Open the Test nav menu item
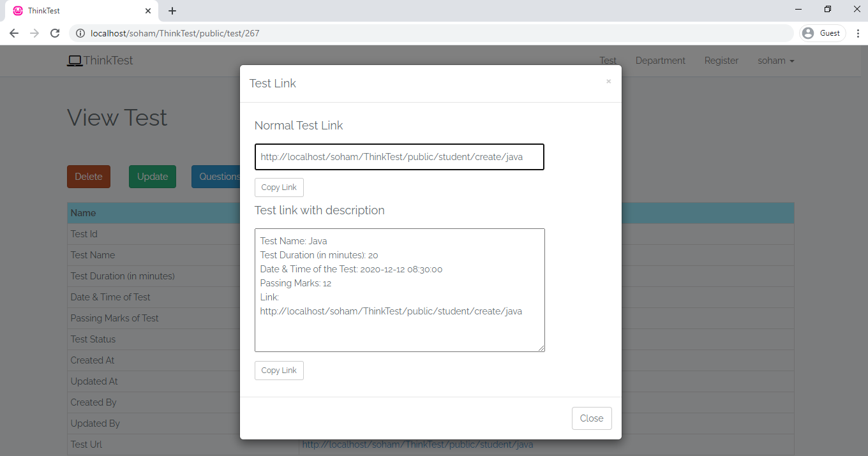The width and height of the screenshot is (868, 456). pyautogui.click(x=608, y=61)
